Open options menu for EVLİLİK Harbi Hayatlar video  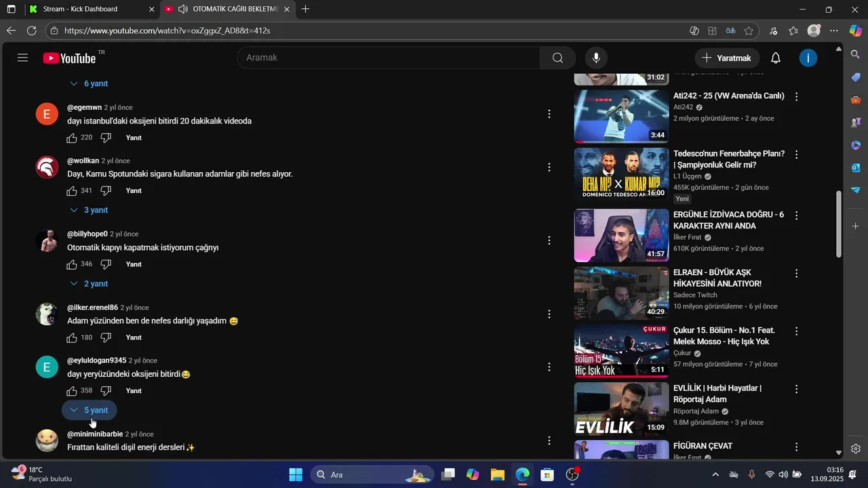(x=797, y=389)
